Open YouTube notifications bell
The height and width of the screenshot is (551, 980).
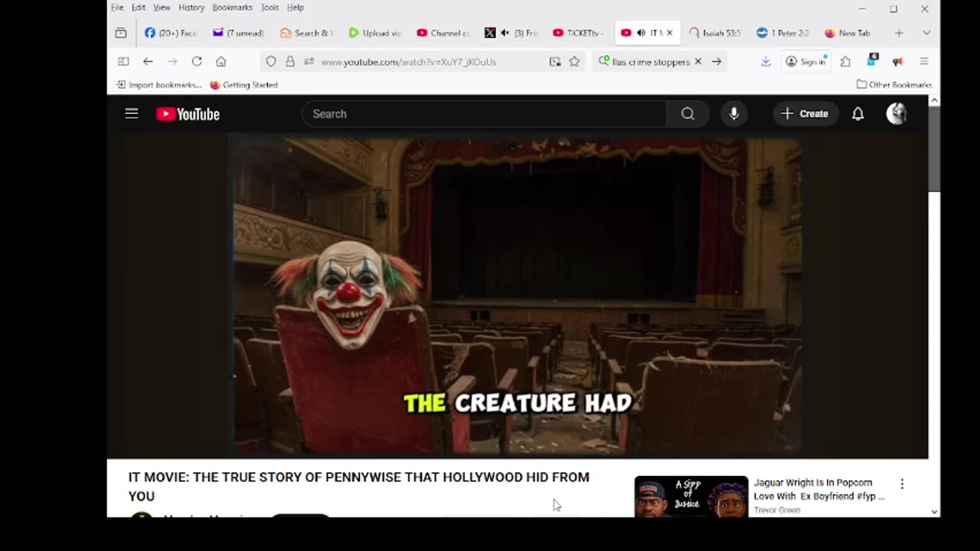pos(858,114)
